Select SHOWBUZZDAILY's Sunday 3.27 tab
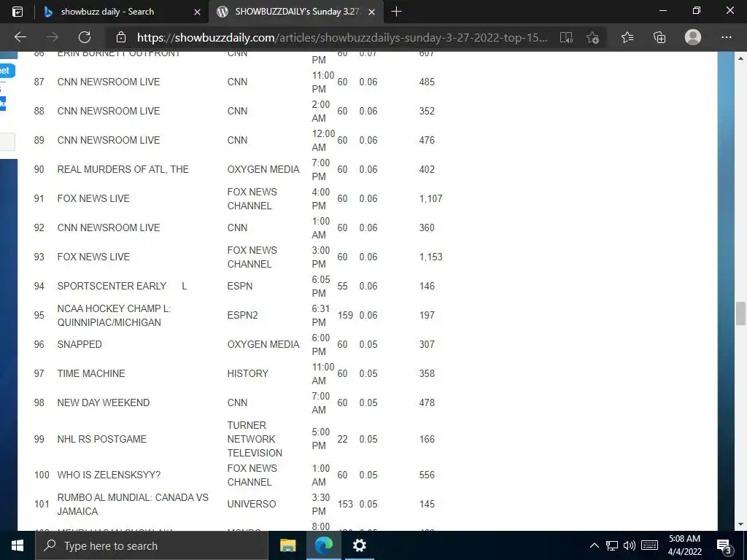Viewport: 747px width, 560px height. click(x=295, y=12)
